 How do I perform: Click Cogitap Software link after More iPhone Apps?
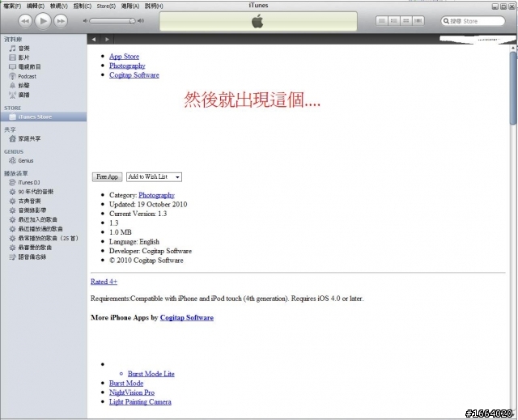(x=187, y=318)
